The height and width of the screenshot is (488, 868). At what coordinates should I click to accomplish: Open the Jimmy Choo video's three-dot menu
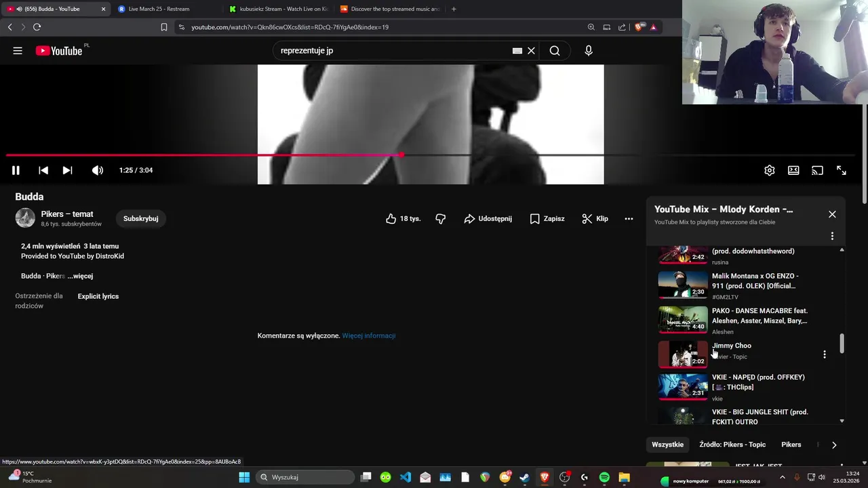pyautogui.click(x=825, y=354)
